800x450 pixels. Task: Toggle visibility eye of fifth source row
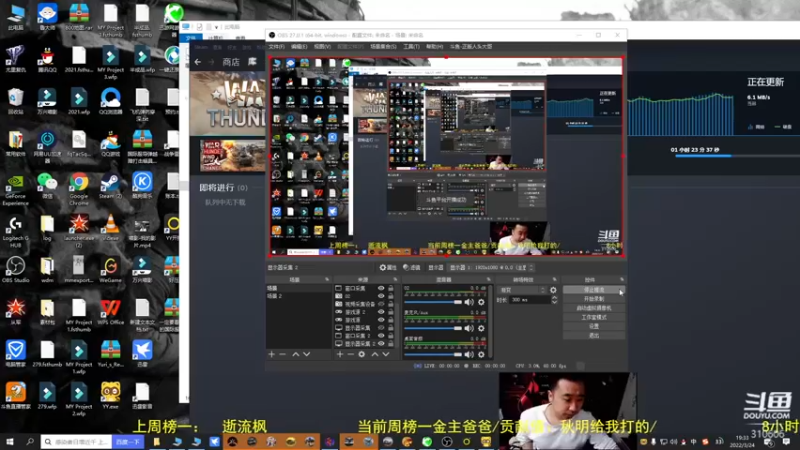point(381,320)
